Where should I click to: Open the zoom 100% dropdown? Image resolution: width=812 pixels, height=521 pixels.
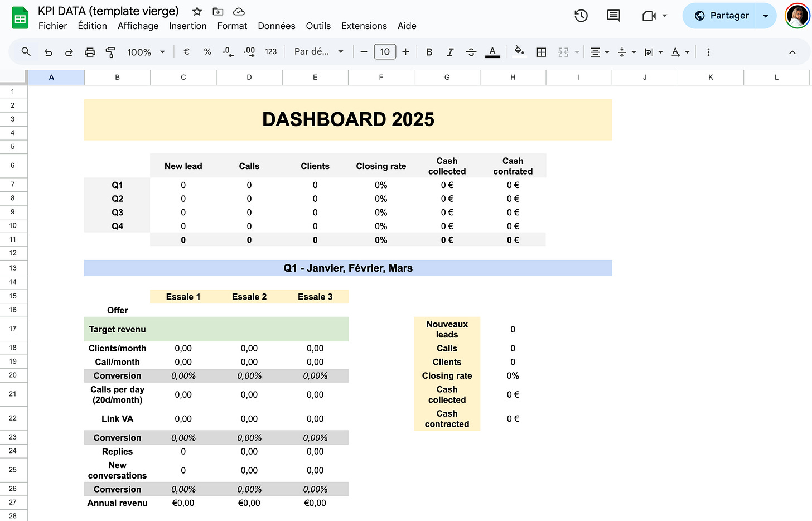(x=146, y=52)
